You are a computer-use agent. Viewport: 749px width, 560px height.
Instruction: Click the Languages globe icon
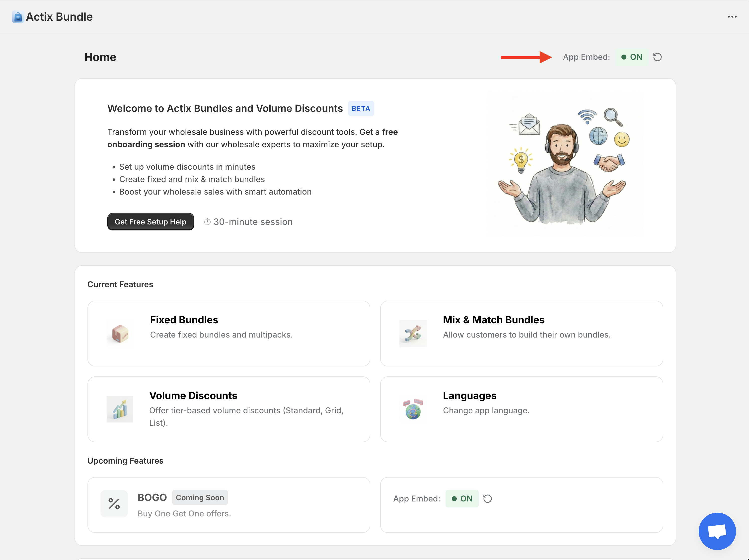click(413, 409)
